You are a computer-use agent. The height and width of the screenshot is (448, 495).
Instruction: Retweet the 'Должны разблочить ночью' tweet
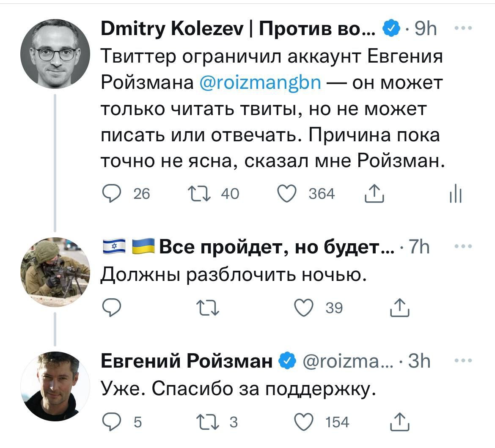point(207,308)
